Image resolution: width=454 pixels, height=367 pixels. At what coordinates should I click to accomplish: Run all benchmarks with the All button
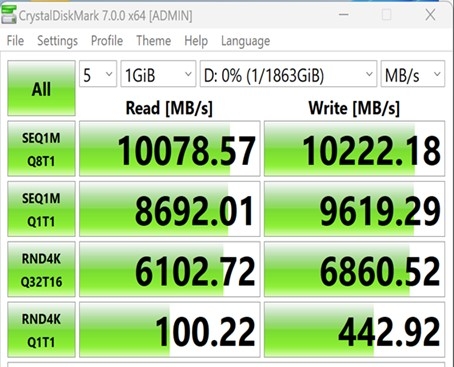(41, 88)
